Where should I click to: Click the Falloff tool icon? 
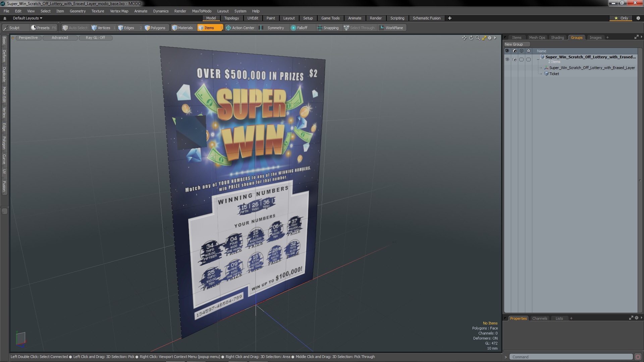tap(293, 28)
